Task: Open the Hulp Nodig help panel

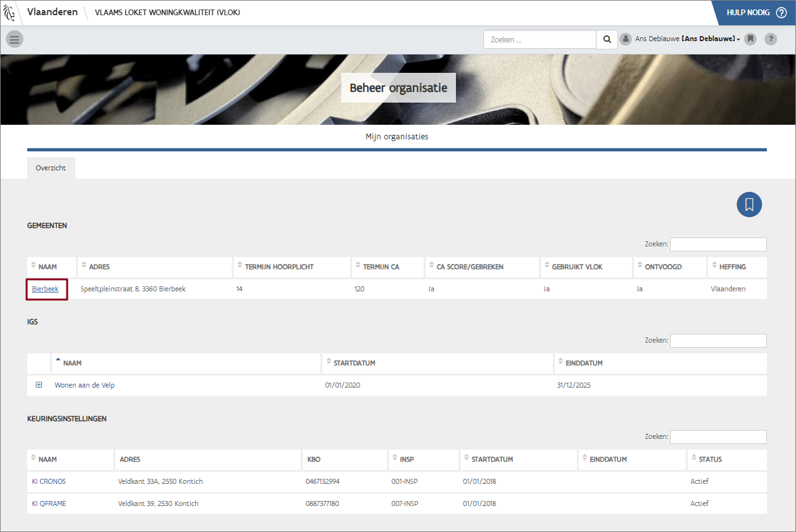Action: pos(752,13)
